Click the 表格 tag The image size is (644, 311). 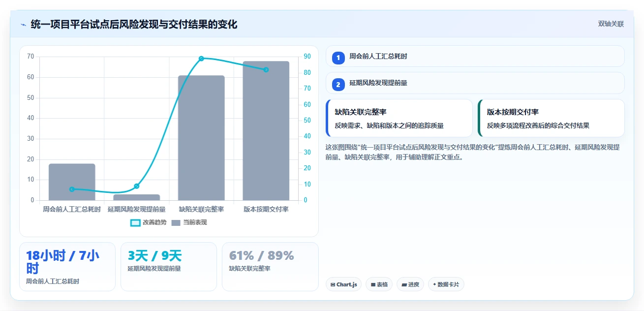coord(379,284)
